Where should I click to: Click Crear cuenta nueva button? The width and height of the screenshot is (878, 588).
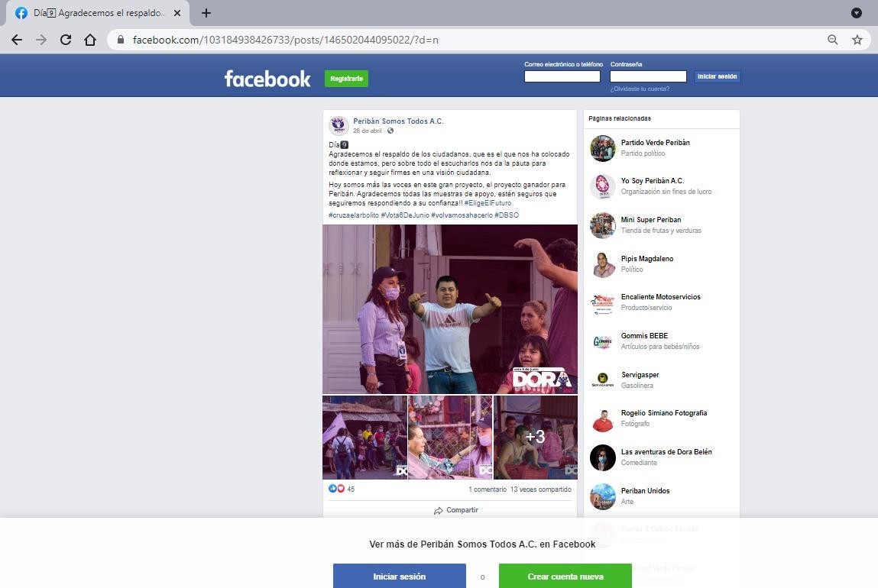pos(565,576)
